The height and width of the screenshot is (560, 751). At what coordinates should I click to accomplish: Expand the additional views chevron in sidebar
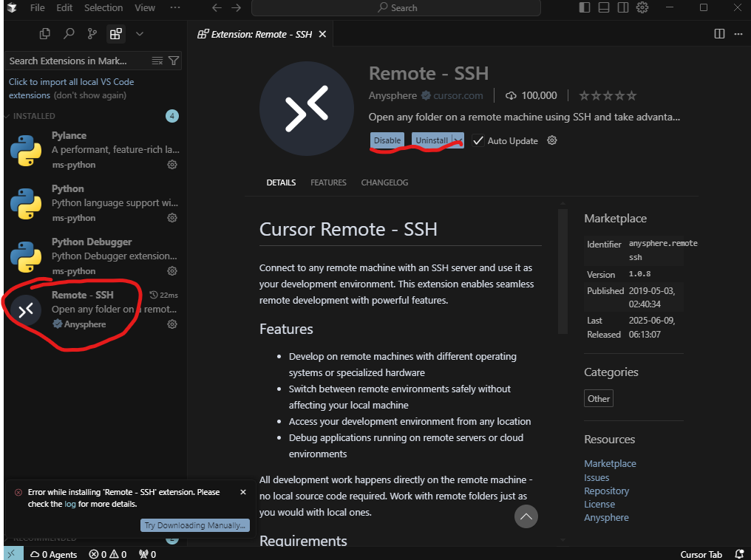tap(139, 33)
